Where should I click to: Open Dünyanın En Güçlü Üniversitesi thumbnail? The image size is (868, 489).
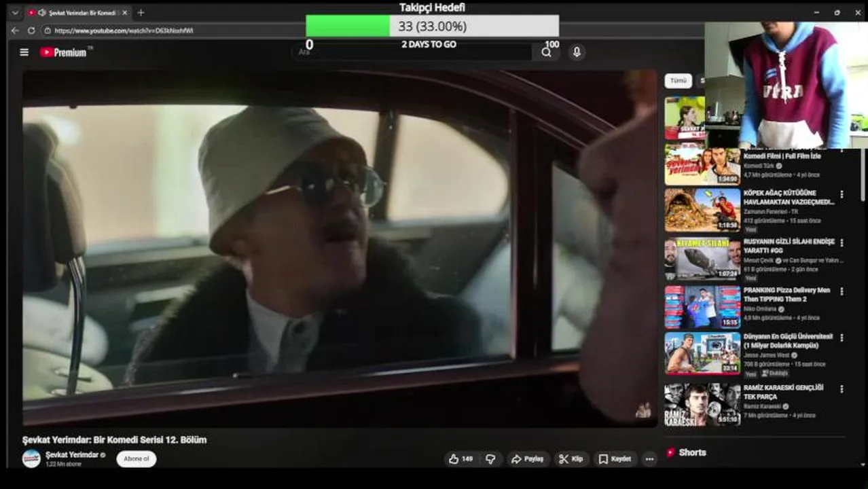pos(702,353)
